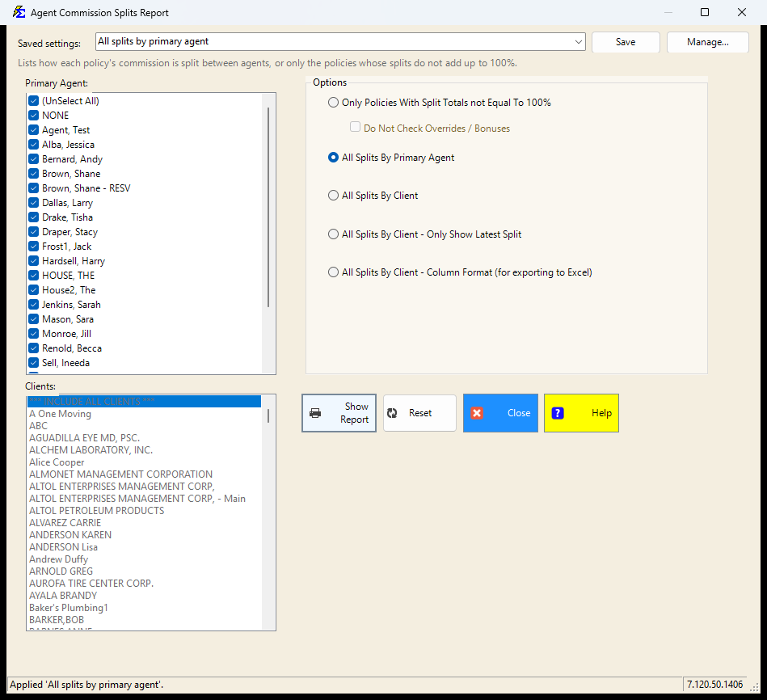Choose the All Splits By Client radio
This screenshot has width=767, height=700.
pyautogui.click(x=333, y=196)
